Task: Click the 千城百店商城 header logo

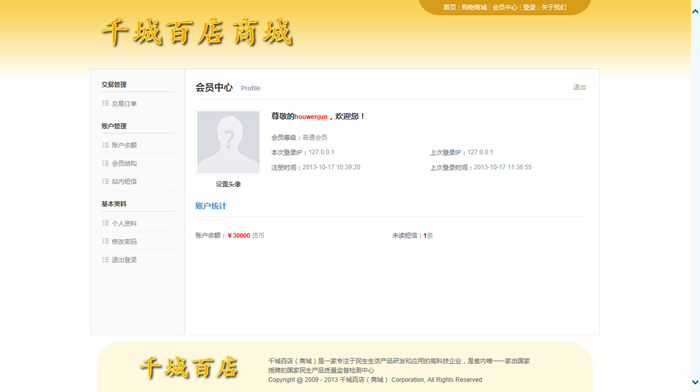Action: coord(197,32)
